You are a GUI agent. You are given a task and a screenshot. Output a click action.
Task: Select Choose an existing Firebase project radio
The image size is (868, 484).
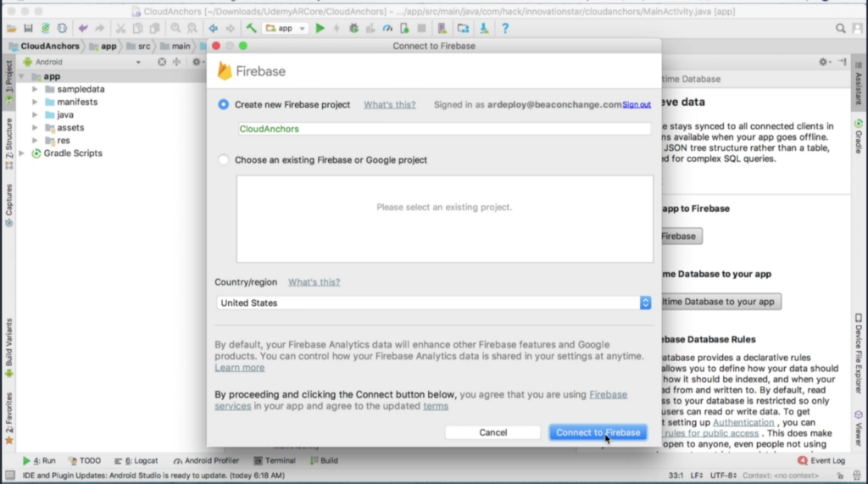tap(223, 159)
